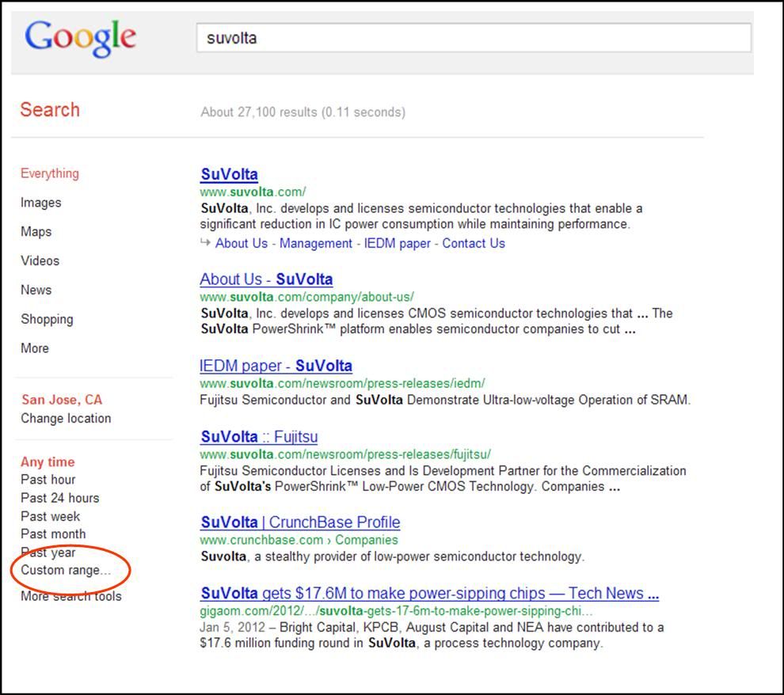The height and width of the screenshot is (695, 784).
Task: Click the press-releases/fujitsu URL text
Action: (345, 454)
